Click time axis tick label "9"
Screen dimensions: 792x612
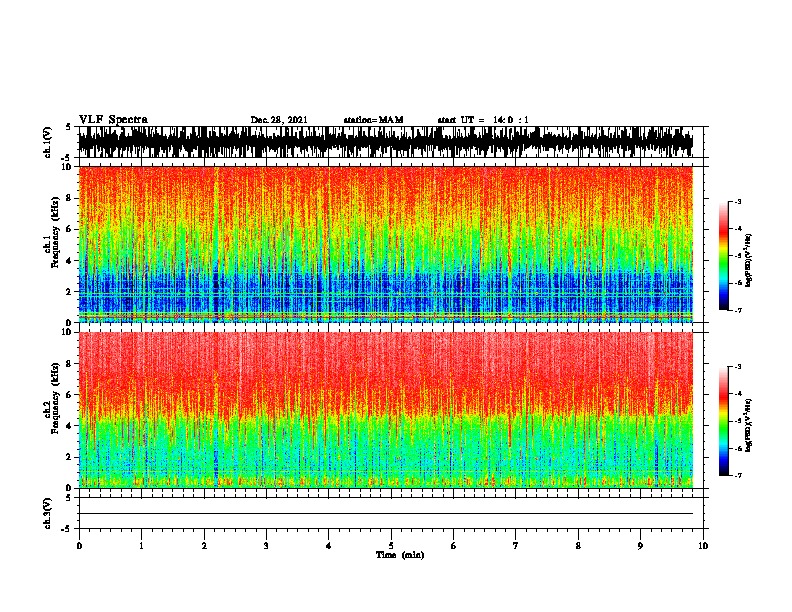pyautogui.click(x=640, y=546)
